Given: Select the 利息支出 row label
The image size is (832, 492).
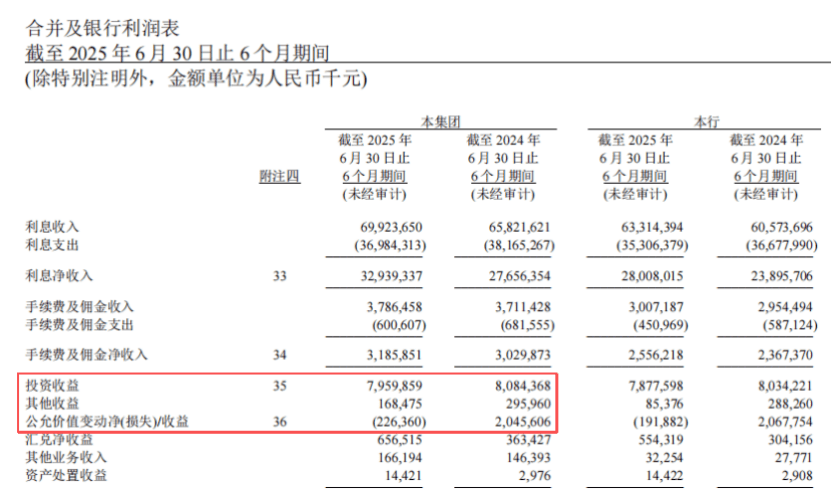Looking at the screenshot, I should point(52,245).
